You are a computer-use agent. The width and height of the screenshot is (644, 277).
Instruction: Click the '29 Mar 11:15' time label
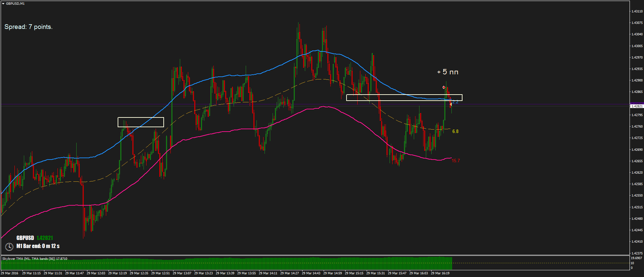pos(31,273)
